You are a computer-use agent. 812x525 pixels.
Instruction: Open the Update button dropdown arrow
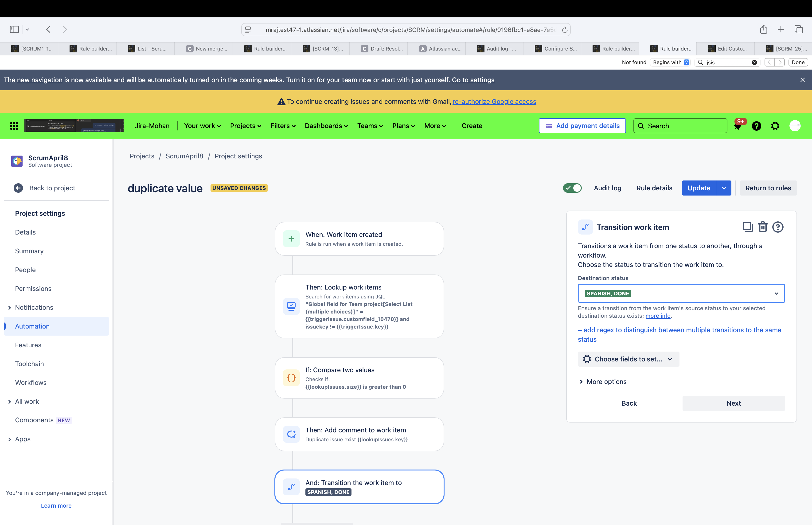[724, 188]
